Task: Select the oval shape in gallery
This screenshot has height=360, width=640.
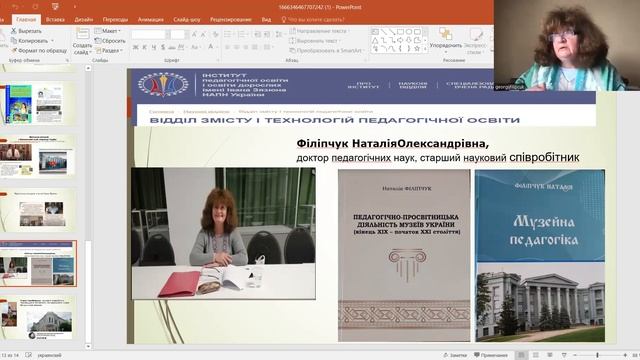Action: point(409,31)
